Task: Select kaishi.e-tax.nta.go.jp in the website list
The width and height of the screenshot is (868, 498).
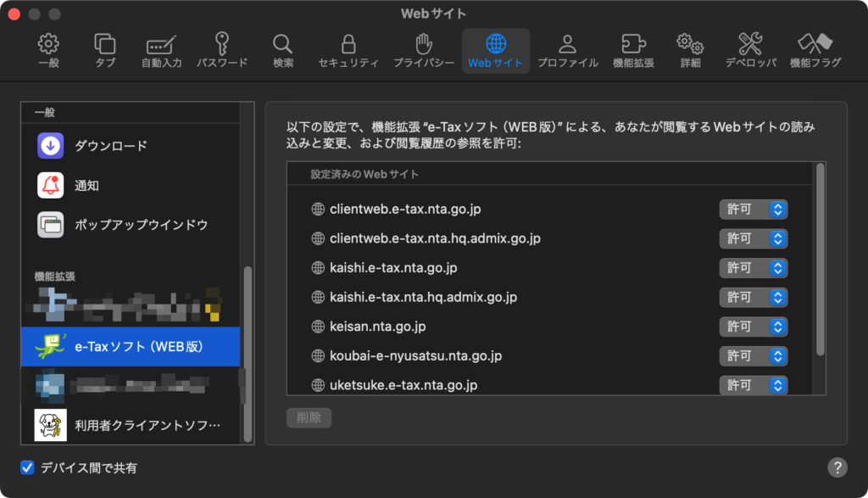Action: click(393, 268)
